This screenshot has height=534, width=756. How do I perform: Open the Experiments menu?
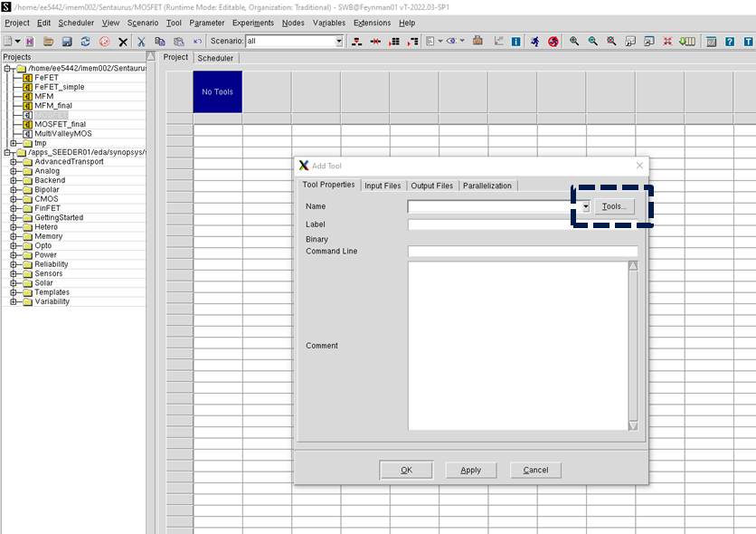click(x=252, y=23)
